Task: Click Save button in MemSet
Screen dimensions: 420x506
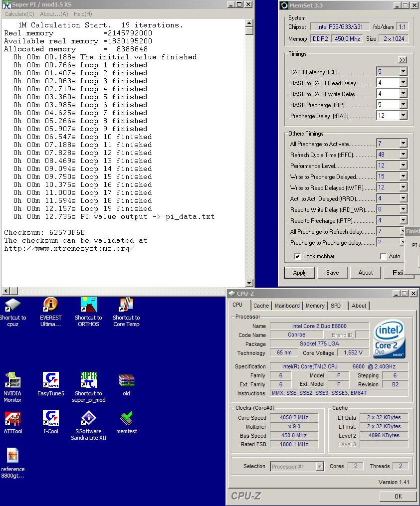Action: 333,273
